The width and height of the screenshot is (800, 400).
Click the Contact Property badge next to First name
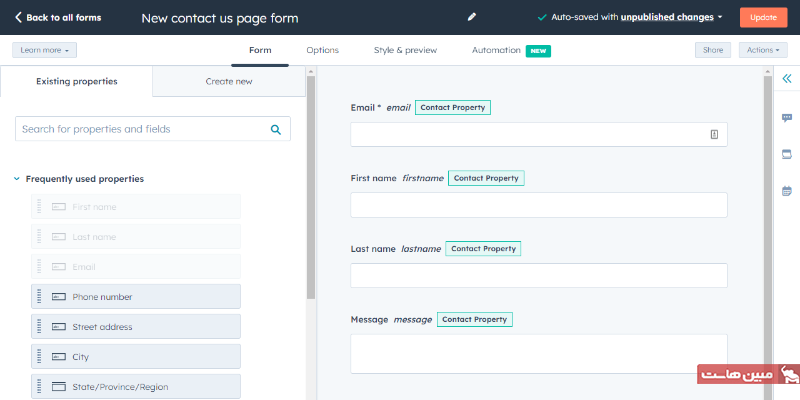pyautogui.click(x=486, y=178)
